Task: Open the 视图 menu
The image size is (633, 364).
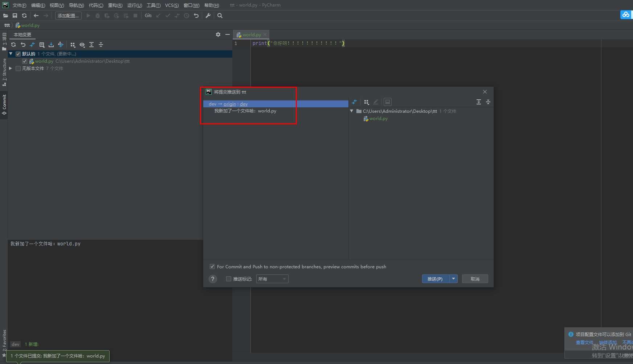Action: (57, 5)
